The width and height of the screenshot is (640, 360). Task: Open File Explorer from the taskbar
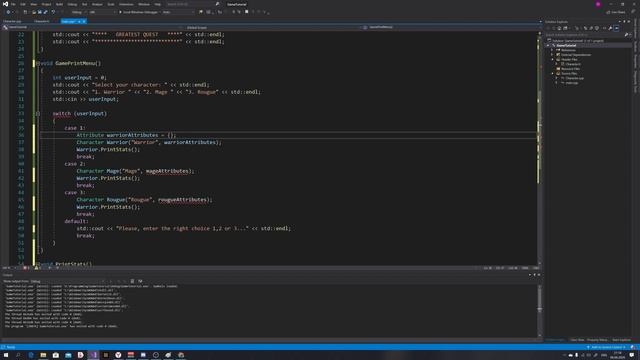(43, 355)
